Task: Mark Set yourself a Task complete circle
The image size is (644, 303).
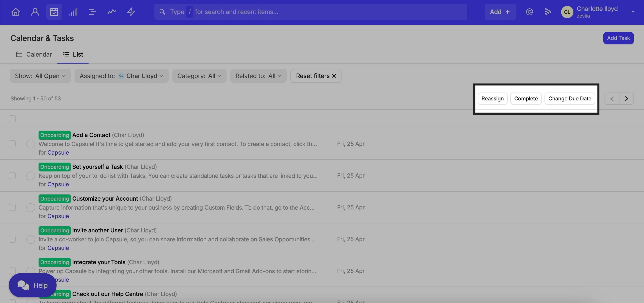Action: pos(30,176)
